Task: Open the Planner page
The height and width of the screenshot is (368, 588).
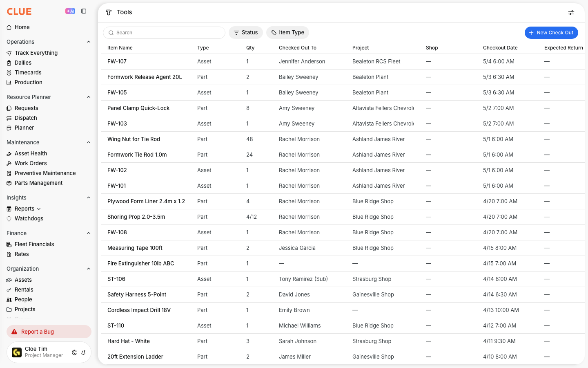Action: click(24, 128)
